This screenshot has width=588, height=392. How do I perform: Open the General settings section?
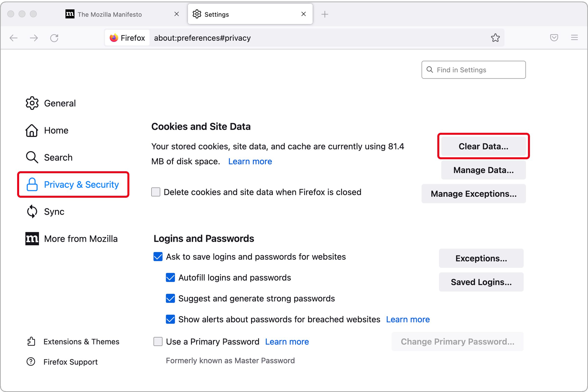coord(60,103)
